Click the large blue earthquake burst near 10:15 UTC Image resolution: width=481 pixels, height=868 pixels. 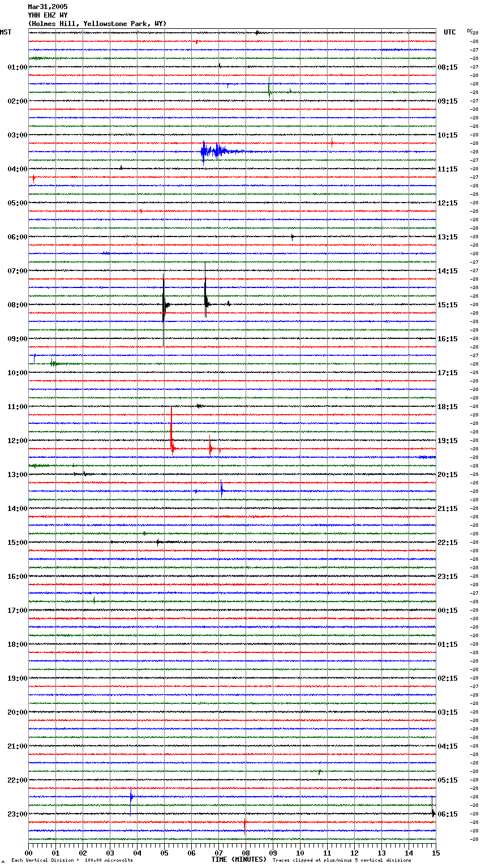click(x=218, y=152)
